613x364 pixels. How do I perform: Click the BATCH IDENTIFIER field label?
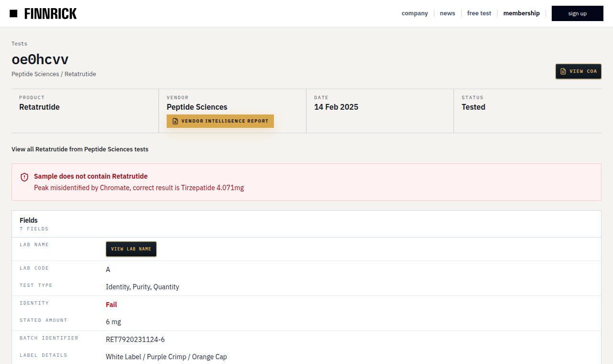(49, 338)
